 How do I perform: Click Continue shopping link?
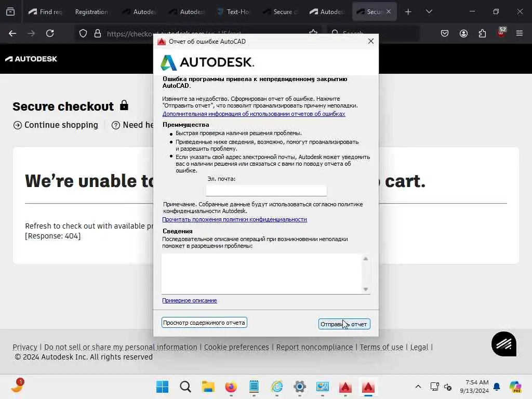tap(56, 125)
